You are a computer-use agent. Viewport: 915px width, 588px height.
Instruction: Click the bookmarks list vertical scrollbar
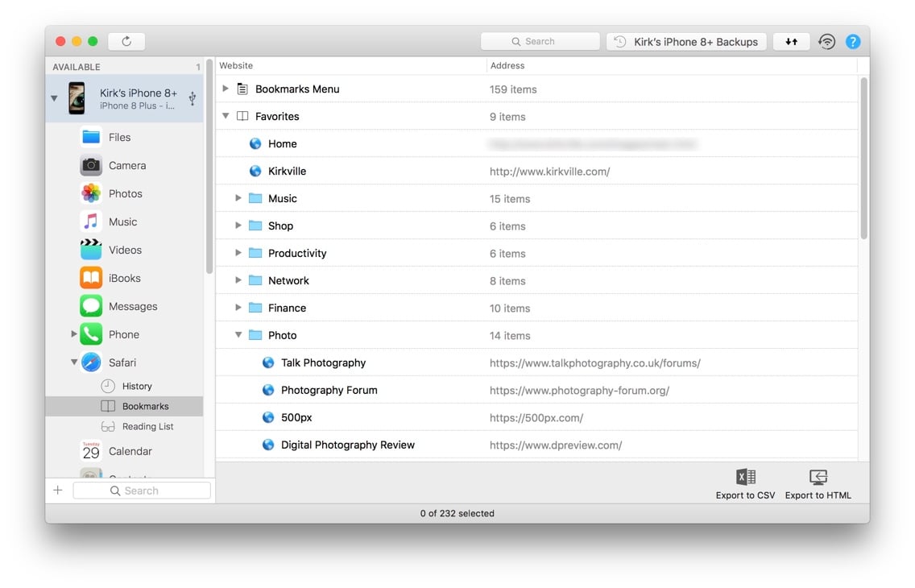click(863, 158)
